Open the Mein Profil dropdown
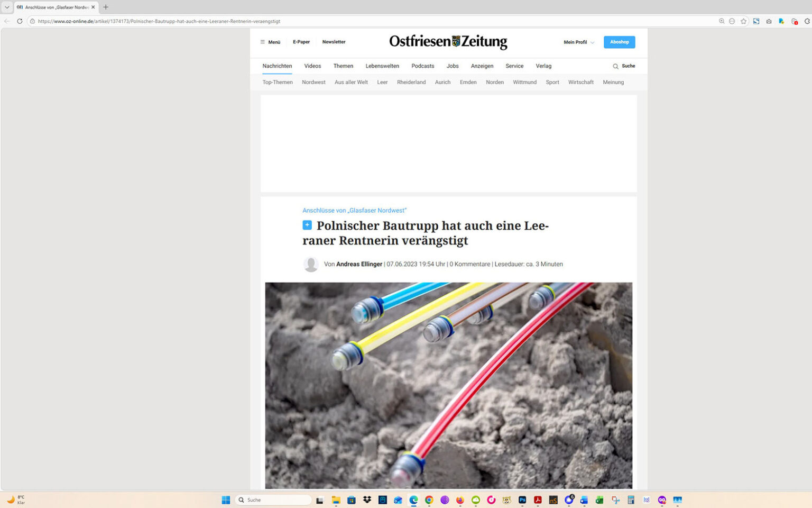Screen dimensions: 812x508 (x=578, y=42)
